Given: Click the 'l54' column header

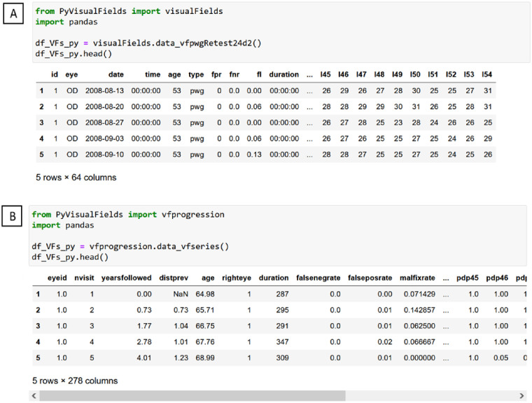Looking at the screenshot, I should tap(487, 75).
